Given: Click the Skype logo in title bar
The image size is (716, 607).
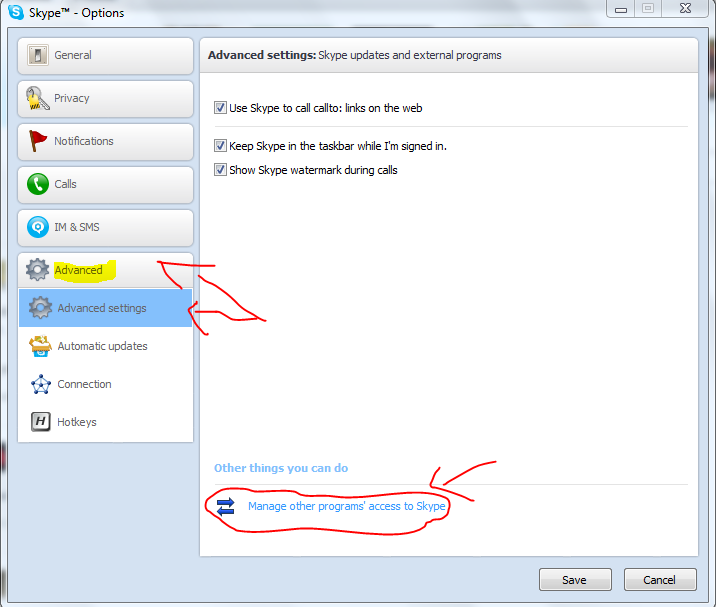Looking at the screenshot, I should tap(16, 12).
